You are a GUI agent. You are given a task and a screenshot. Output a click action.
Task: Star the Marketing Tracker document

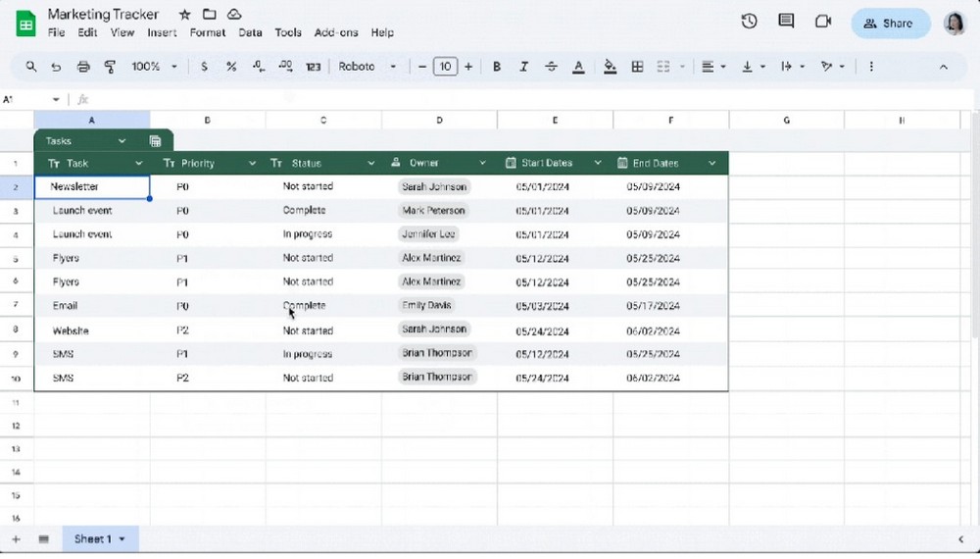point(184,15)
